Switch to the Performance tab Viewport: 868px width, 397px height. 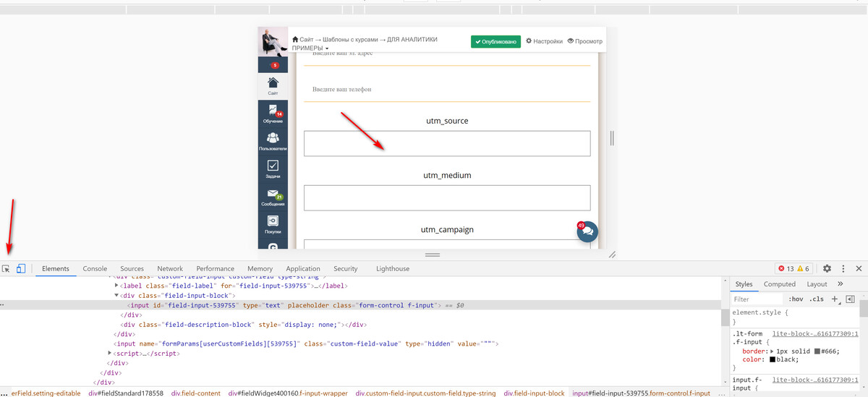tap(215, 268)
